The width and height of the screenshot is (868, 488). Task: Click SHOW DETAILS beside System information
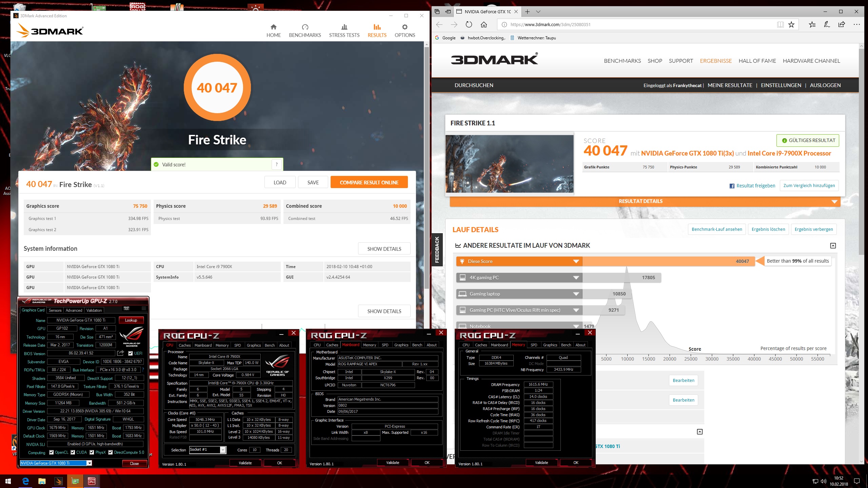pyautogui.click(x=384, y=249)
